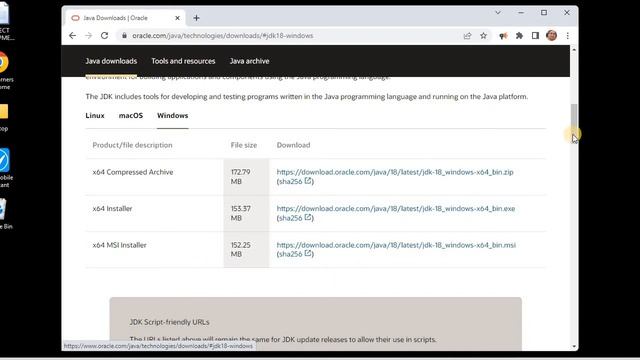
Task: Open the Java archive nav item
Action: coord(249,61)
